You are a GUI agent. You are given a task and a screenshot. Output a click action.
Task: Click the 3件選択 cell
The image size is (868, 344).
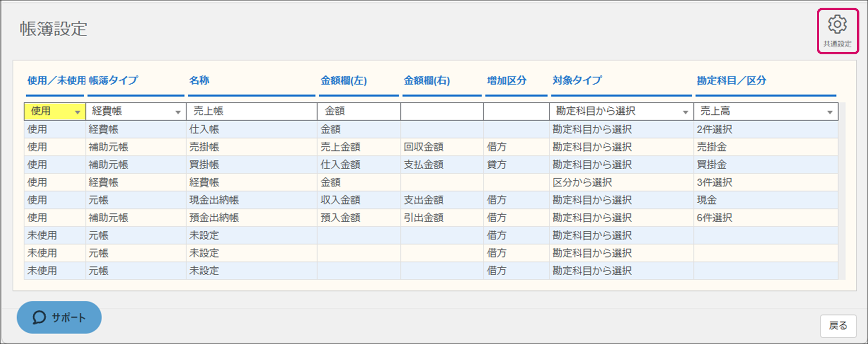point(714,182)
